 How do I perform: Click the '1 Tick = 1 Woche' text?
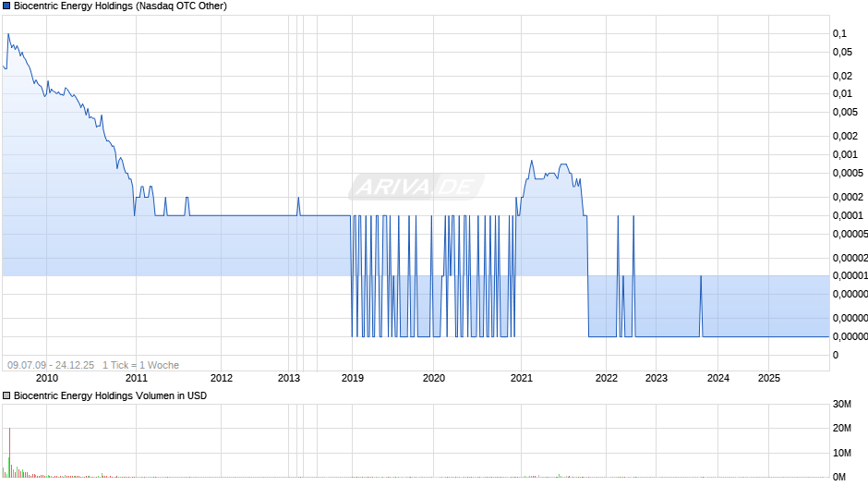point(140,365)
